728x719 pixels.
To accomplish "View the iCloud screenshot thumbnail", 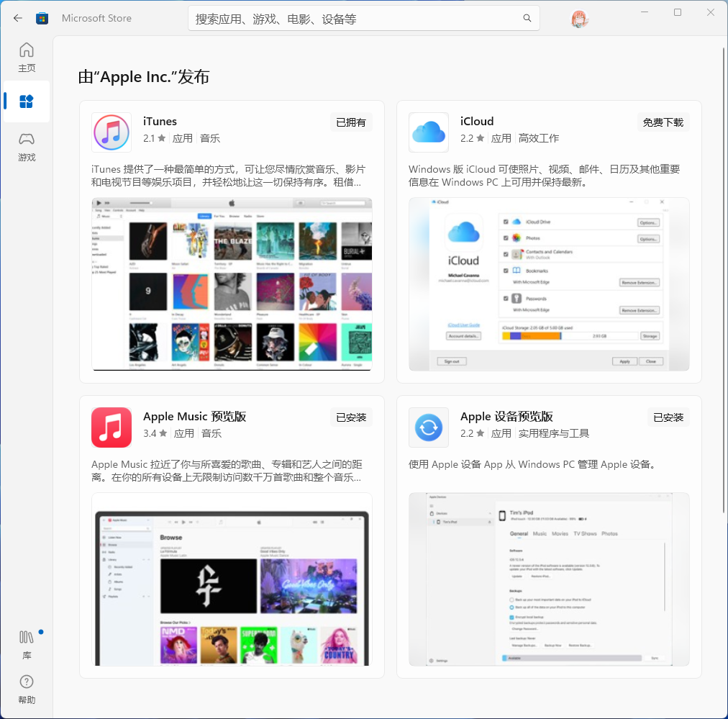I will [549, 284].
